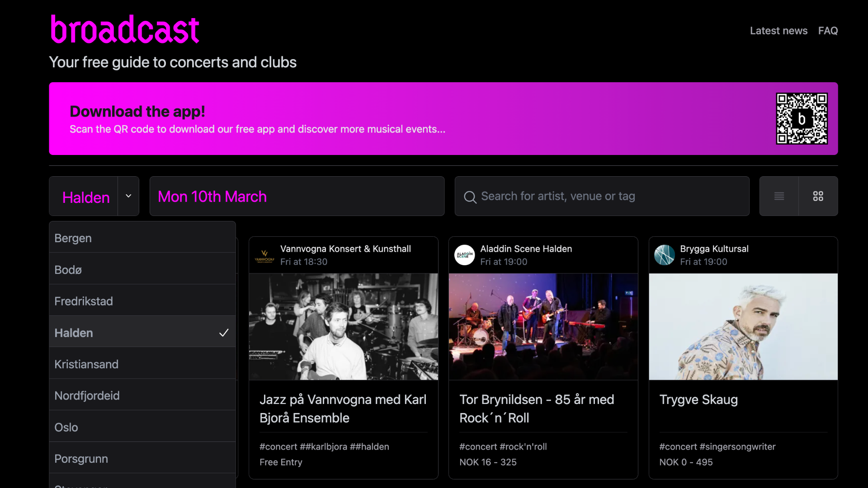Click the search magnifier icon

click(x=470, y=197)
